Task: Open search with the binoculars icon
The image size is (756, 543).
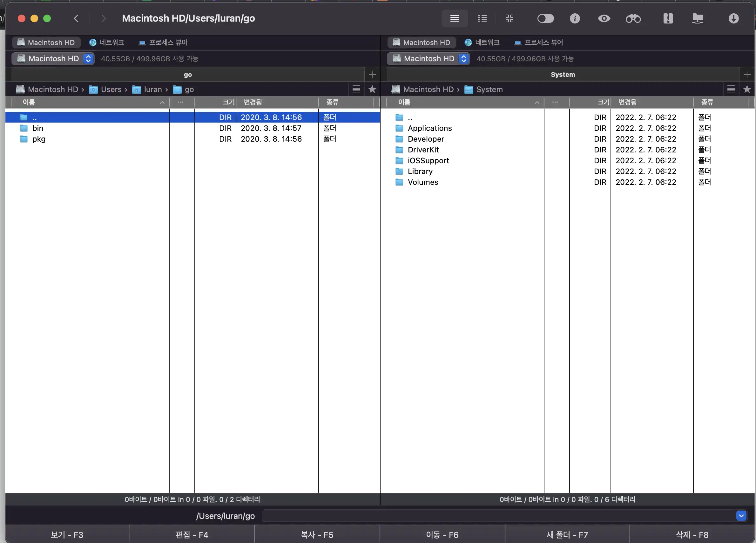Action: [633, 18]
